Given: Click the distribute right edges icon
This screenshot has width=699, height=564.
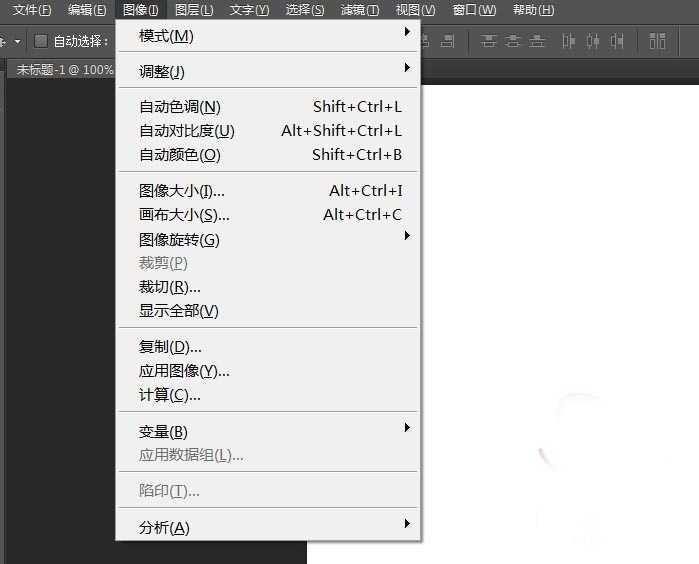Looking at the screenshot, I should tap(617, 41).
